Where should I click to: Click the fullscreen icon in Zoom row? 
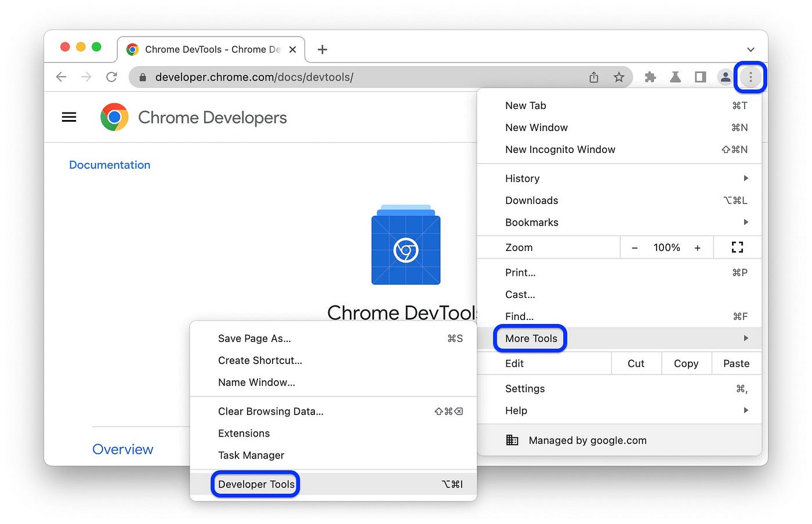[x=737, y=248]
